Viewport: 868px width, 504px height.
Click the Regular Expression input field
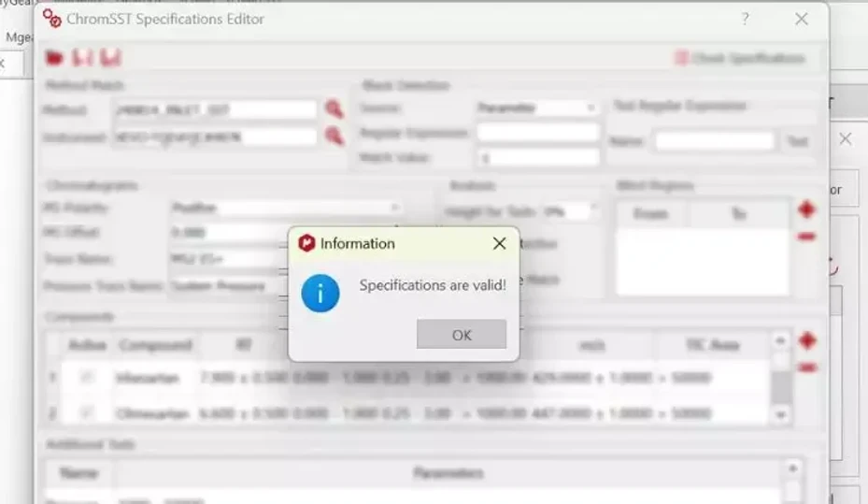tap(537, 133)
